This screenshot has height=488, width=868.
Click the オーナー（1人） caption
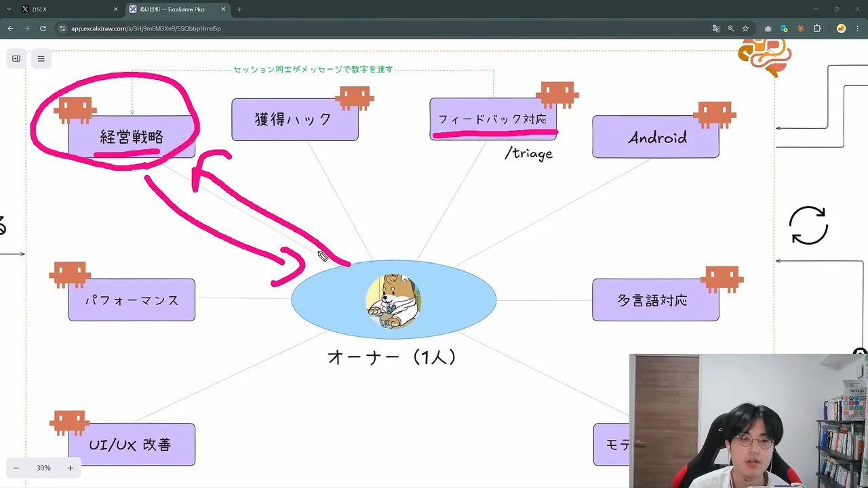(x=393, y=357)
